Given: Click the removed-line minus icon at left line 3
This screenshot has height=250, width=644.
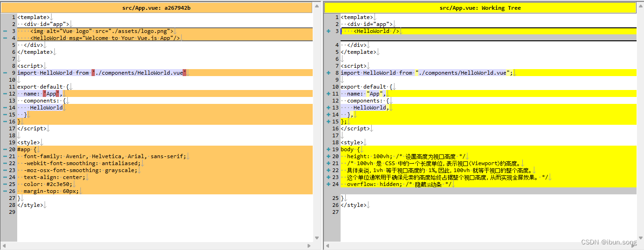Looking at the screenshot, I should [x=4, y=31].
